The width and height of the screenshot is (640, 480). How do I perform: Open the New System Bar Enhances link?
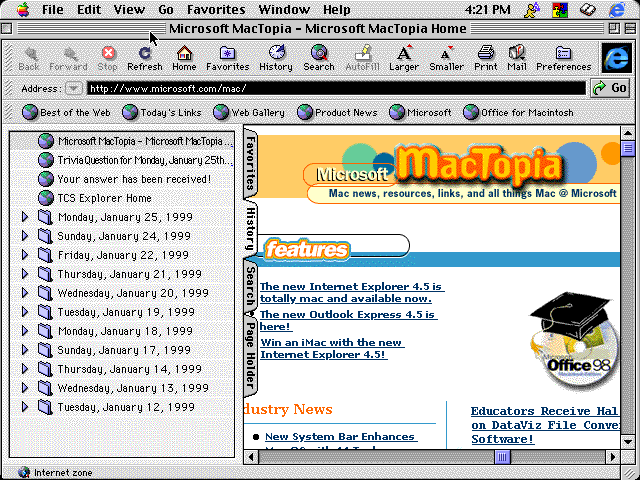tap(340, 436)
